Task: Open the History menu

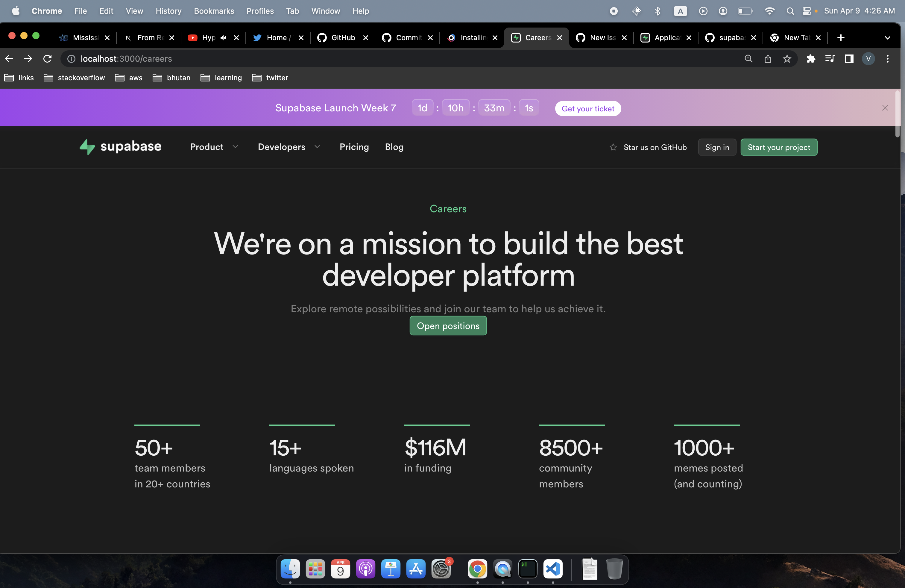Action: [x=168, y=11]
